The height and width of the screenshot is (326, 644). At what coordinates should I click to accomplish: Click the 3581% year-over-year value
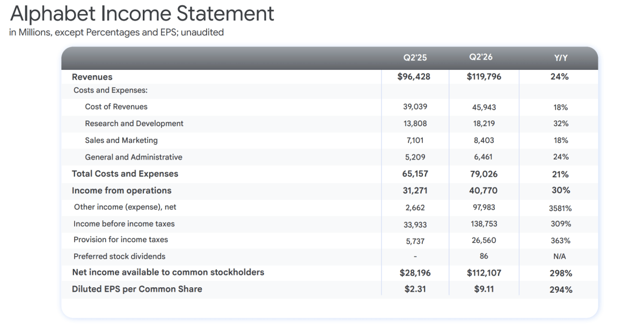tap(560, 208)
